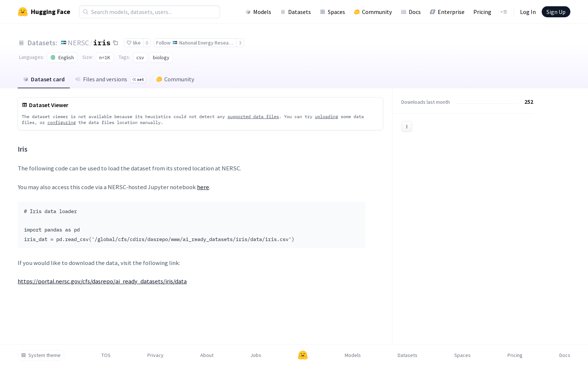The height and width of the screenshot is (368, 588).
Task: Open the Jobs footer link
Action: pyautogui.click(x=256, y=355)
